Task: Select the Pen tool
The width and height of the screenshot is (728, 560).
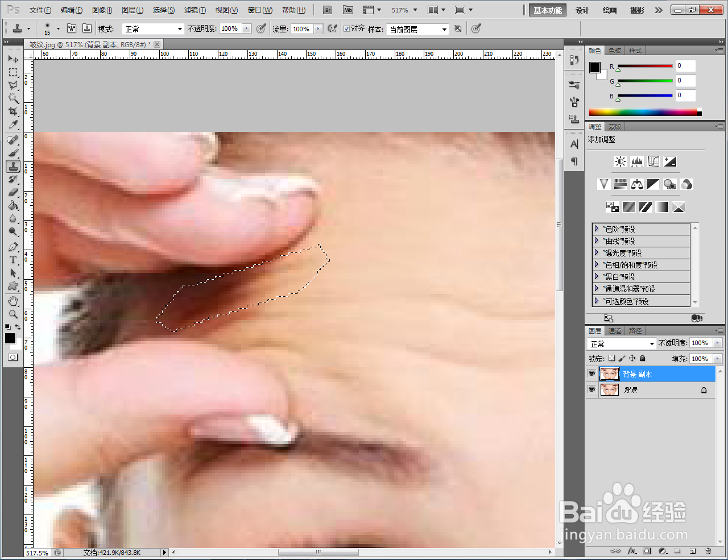Action: click(x=13, y=247)
